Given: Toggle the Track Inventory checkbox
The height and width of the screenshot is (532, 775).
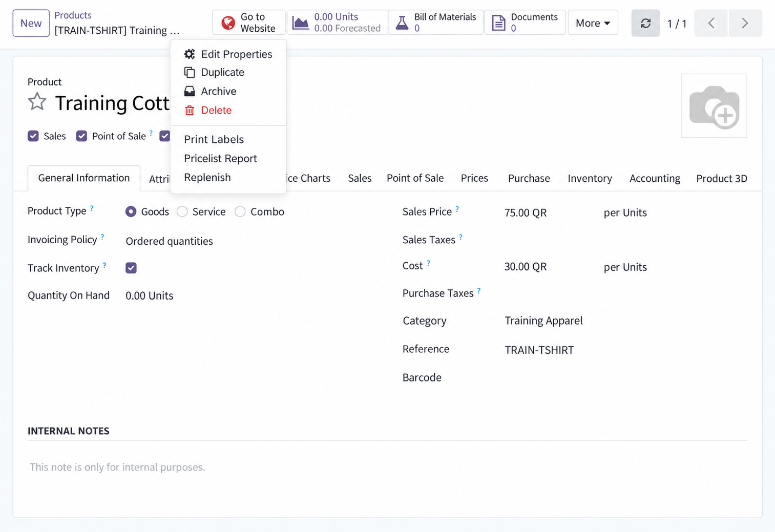Looking at the screenshot, I should pos(131,268).
